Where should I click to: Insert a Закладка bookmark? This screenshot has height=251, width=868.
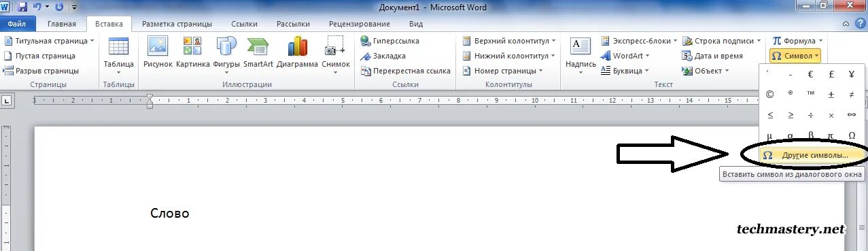coord(383,56)
